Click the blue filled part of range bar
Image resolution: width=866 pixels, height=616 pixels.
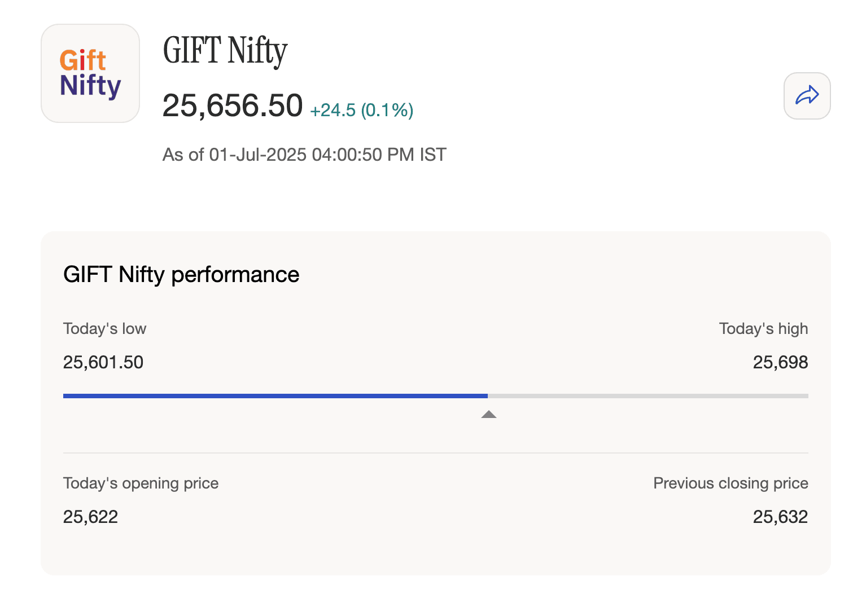pos(275,396)
